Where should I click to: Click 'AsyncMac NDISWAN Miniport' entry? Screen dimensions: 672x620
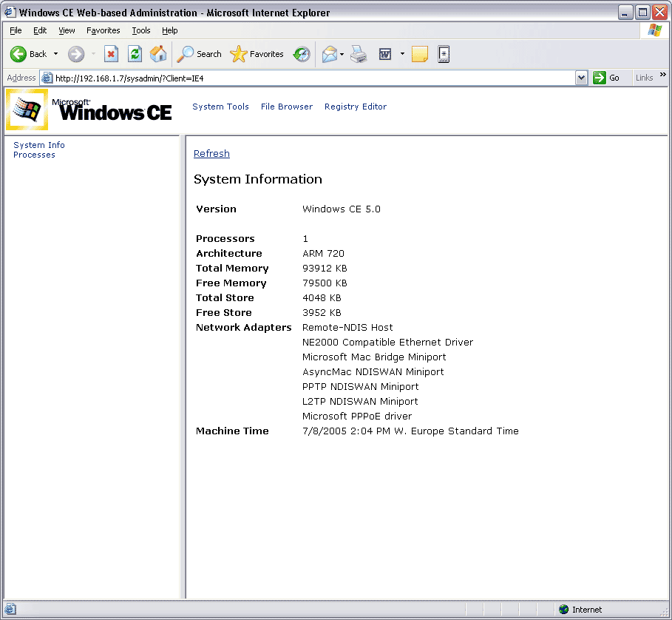(373, 371)
